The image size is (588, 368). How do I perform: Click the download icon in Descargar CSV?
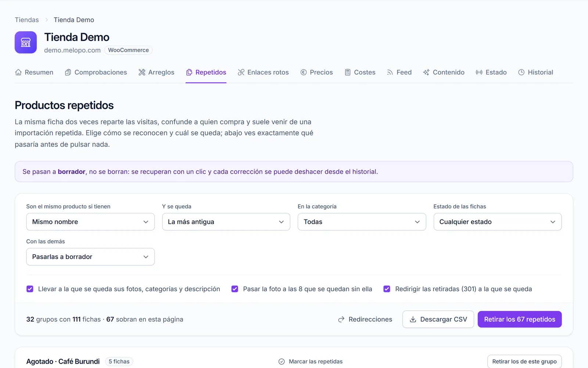click(x=413, y=319)
